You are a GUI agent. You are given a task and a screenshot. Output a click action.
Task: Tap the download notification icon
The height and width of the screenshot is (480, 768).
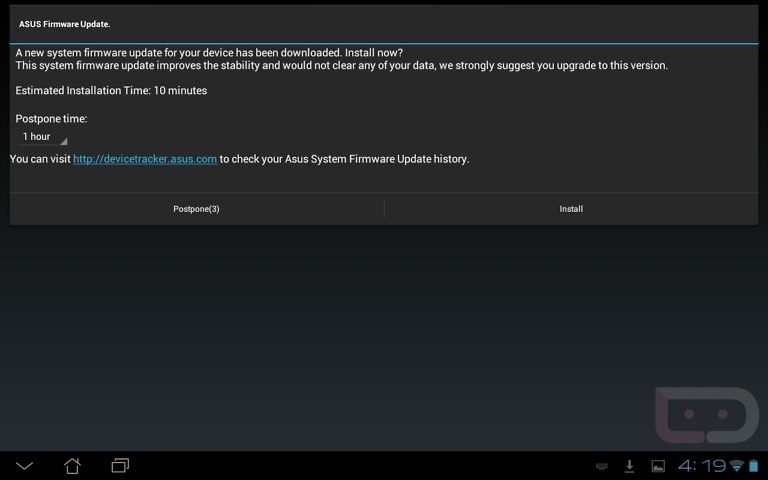pos(629,466)
